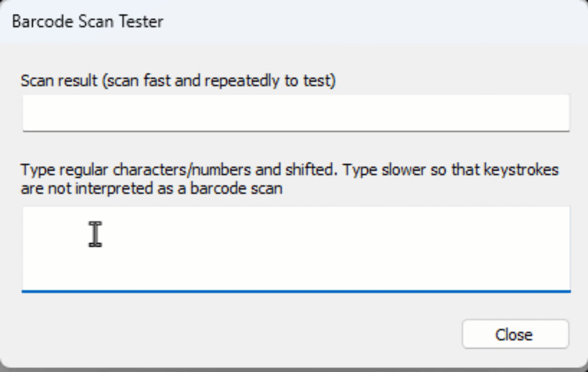The image size is (588, 372).
Task: Click the 'Type slower so that keystrokes' label line
Action: [450, 170]
